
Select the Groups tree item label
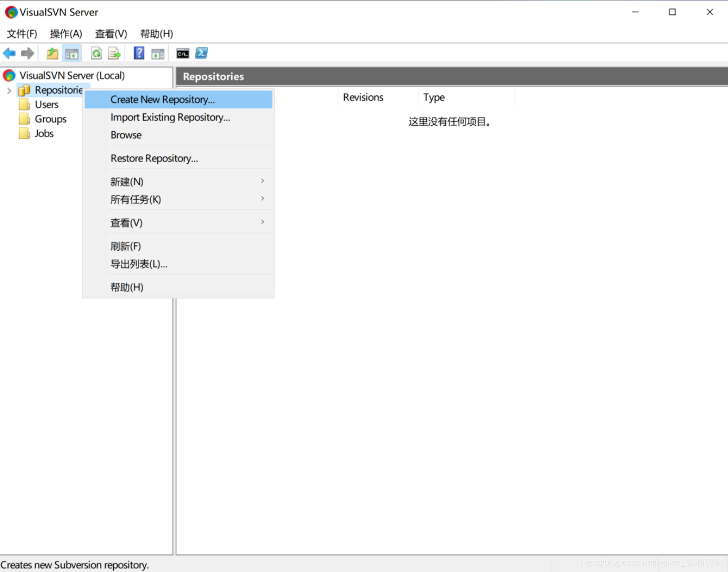click(x=51, y=119)
